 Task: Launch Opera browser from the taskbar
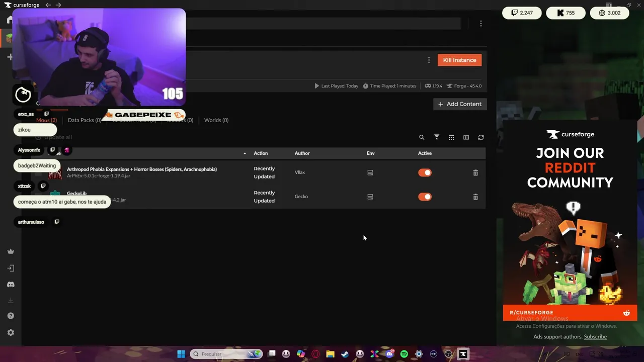(315, 354)
